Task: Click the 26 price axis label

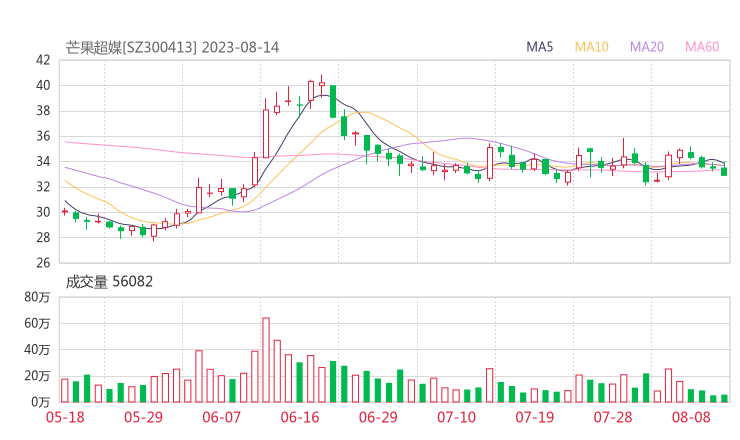Action: tap(43, 263)
